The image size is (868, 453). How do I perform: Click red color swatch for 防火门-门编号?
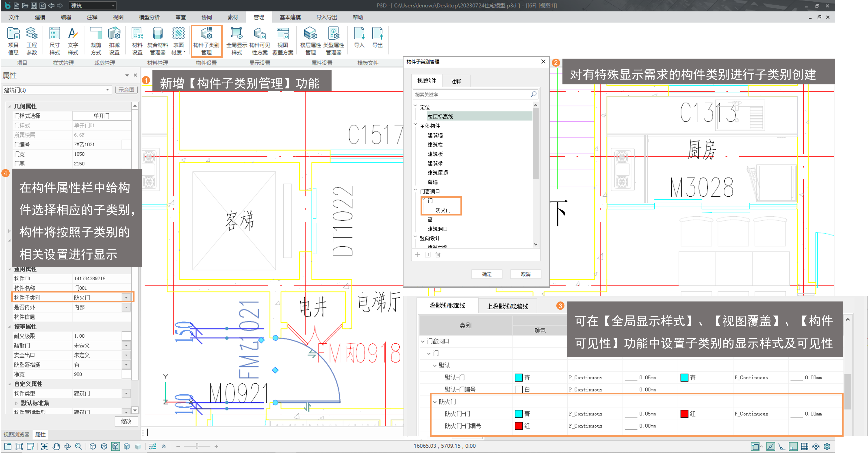pos(519,426)
